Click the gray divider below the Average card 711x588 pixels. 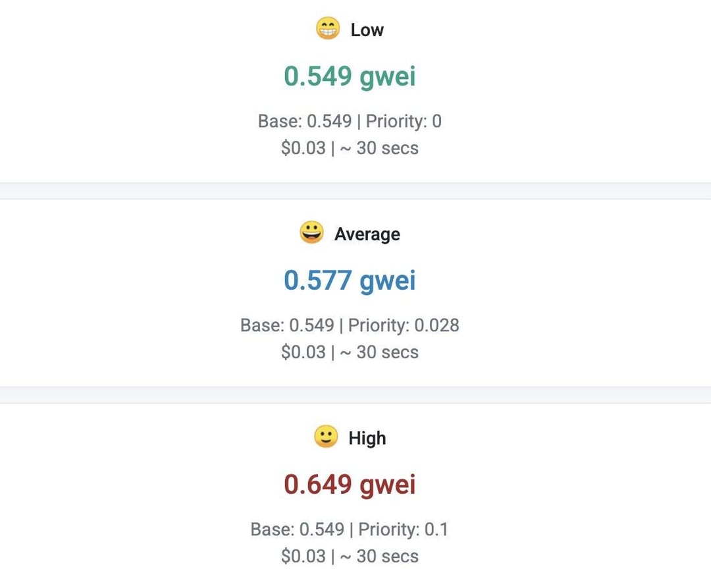[355, 395]
